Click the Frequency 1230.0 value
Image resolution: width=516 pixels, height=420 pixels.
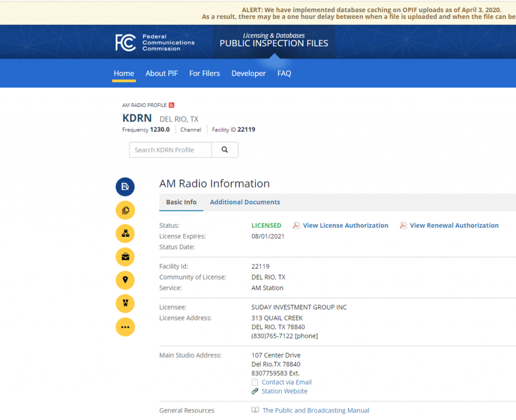click(160, 129)
